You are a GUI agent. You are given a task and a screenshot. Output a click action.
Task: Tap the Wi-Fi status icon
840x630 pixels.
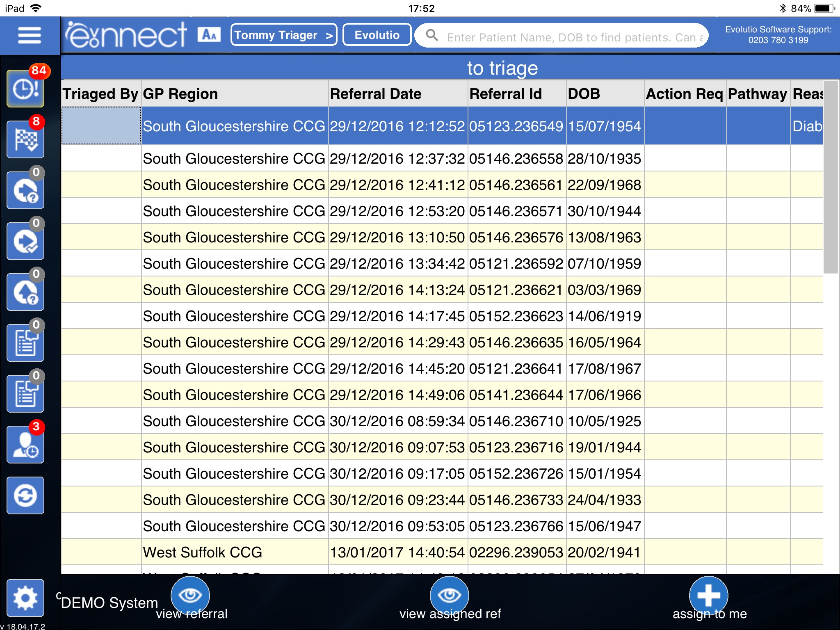tap(36, 8)
